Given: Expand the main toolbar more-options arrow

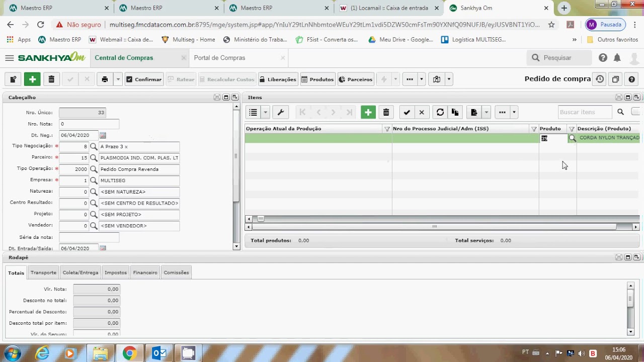Looking at the screenshot, I should point(422,79).
